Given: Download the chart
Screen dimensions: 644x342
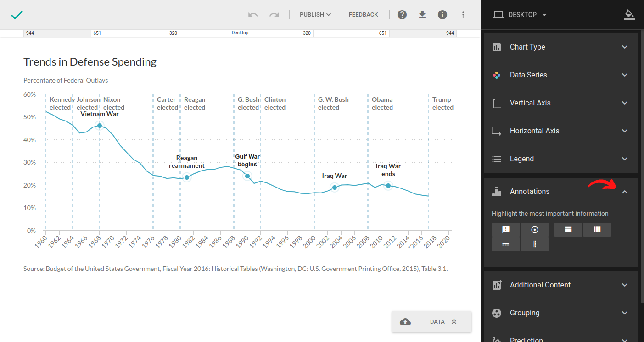Looking at the screenshot, I should coord(422,15).
